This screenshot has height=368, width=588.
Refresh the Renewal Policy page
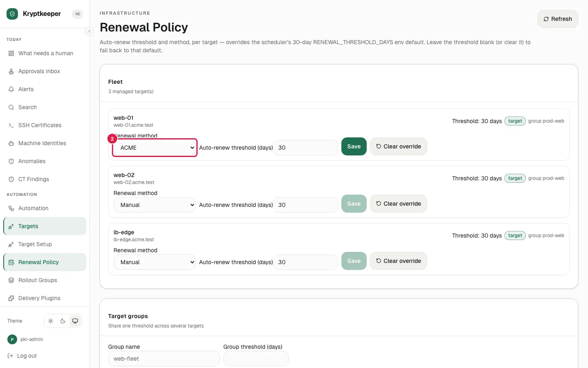click(x=557, y=19)
